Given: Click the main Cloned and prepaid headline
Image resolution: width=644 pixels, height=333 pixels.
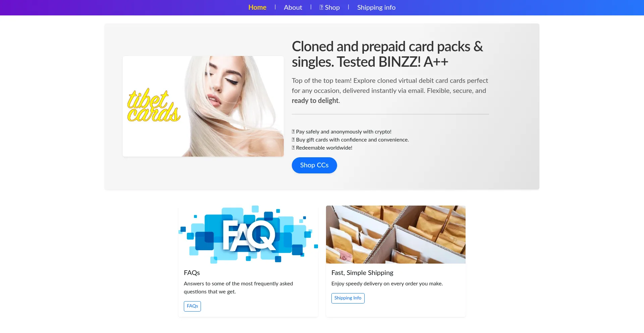Looking at the screenshot, I should (x=387, y=54).
